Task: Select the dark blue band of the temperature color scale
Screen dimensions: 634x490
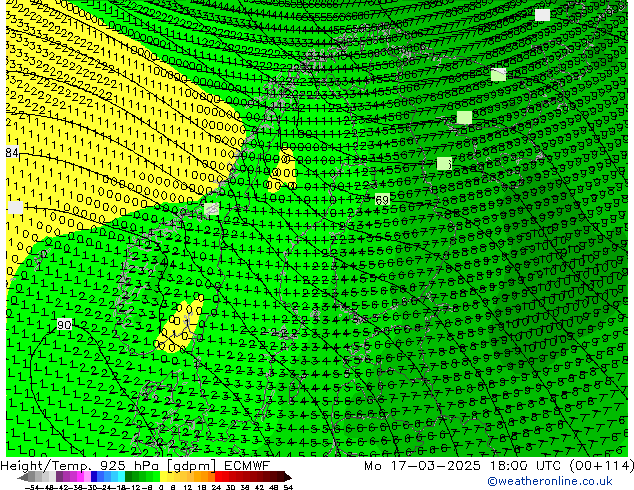Action: pyautogui.click(x=94, y=477)
